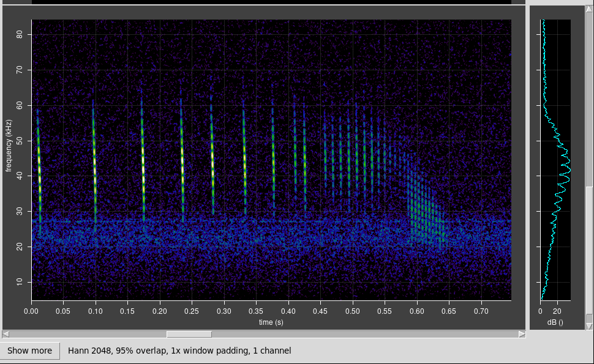594x364 pixels.
Task: Click the Show more button
Action: point(30,351)
